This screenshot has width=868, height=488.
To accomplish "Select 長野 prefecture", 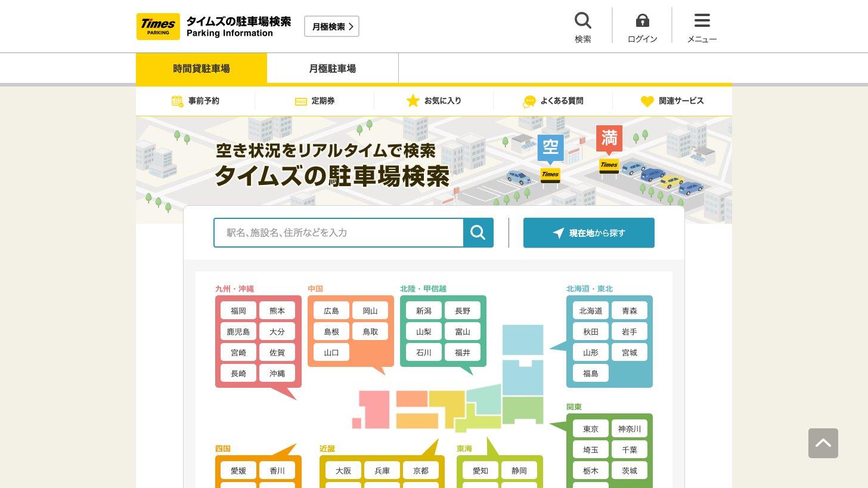I will pos(463,311).
